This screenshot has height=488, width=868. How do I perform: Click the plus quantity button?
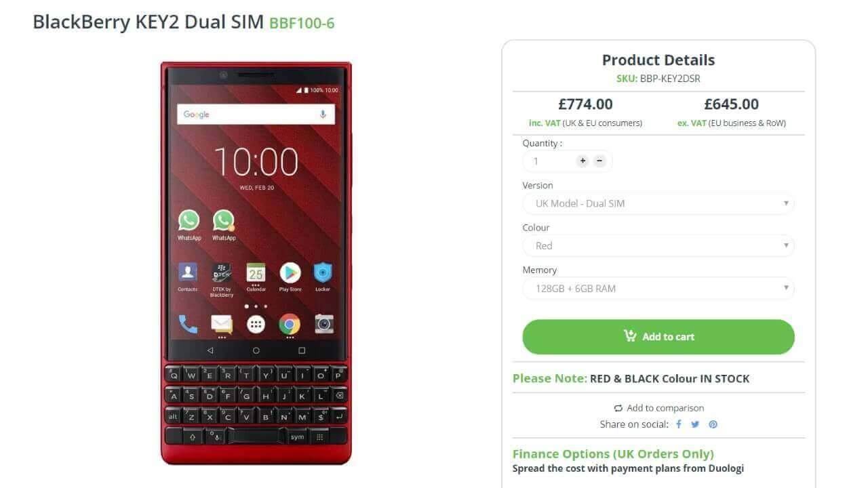click(583, 161)
